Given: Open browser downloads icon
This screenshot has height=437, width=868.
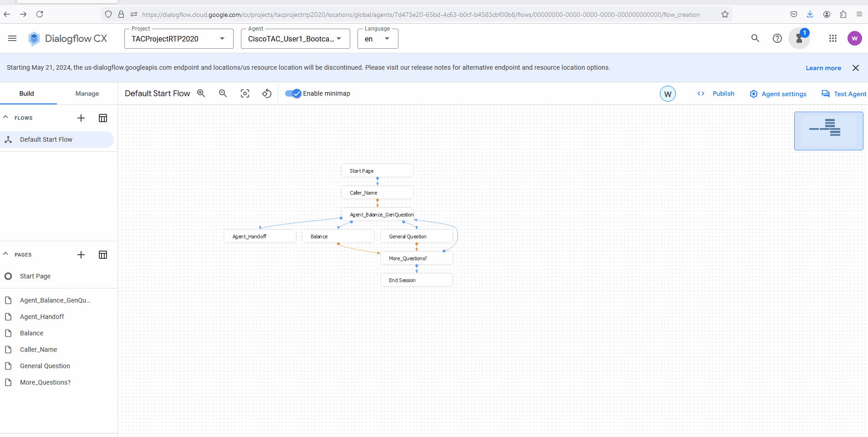Looking at the screenshot, I should pyautogui.click(x=810, y=14).
